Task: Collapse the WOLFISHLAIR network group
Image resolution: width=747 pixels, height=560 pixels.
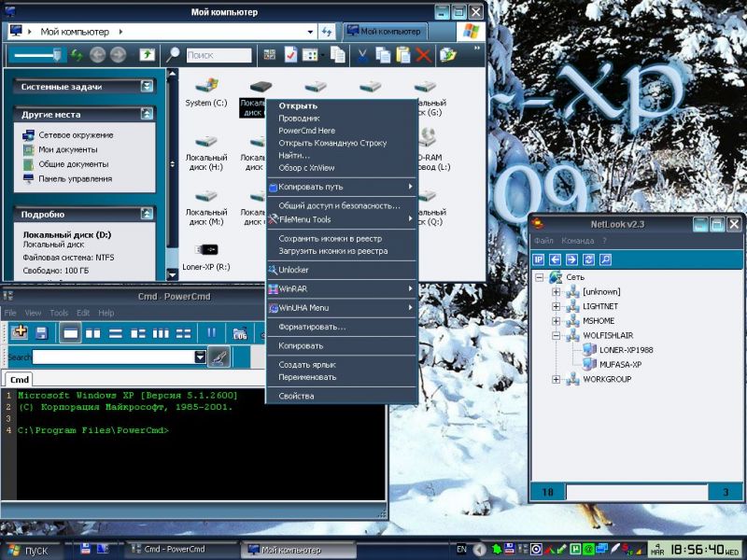Action: coord(557,335)
